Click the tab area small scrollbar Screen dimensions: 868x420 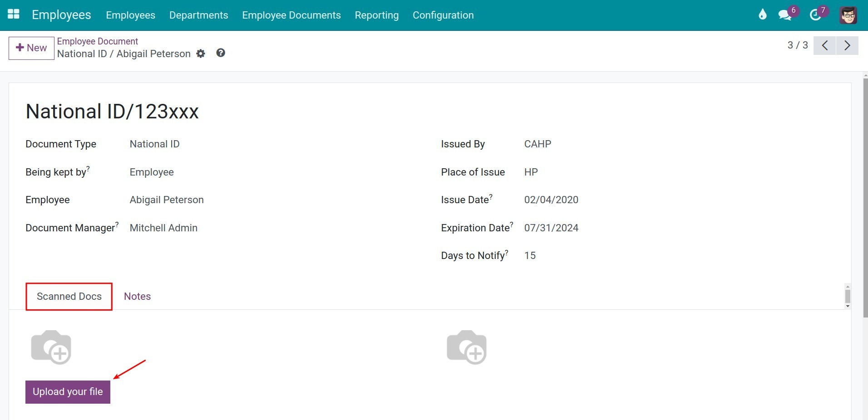point(848,296)
